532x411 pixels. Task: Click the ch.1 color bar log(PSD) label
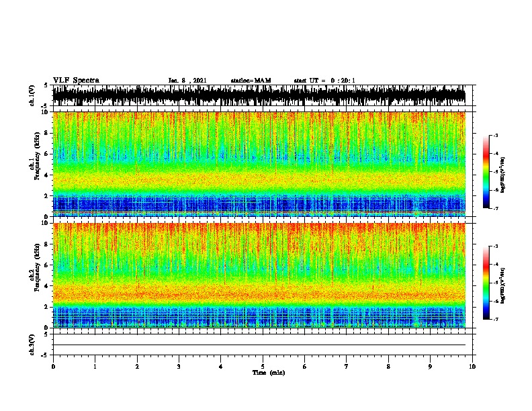coord(502,175)
